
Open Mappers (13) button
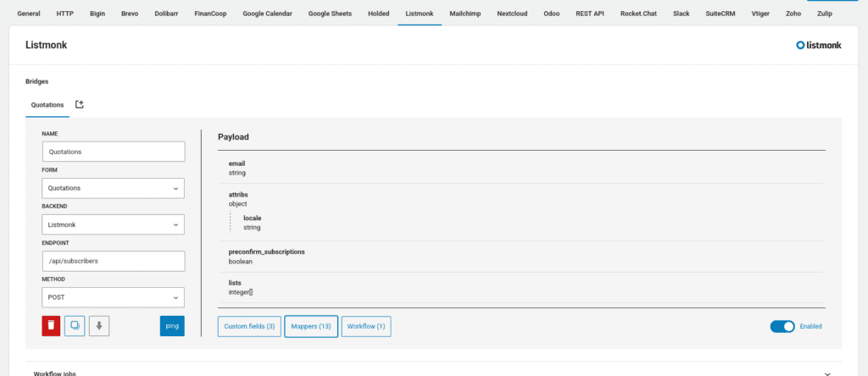click(x=311, y=326)
